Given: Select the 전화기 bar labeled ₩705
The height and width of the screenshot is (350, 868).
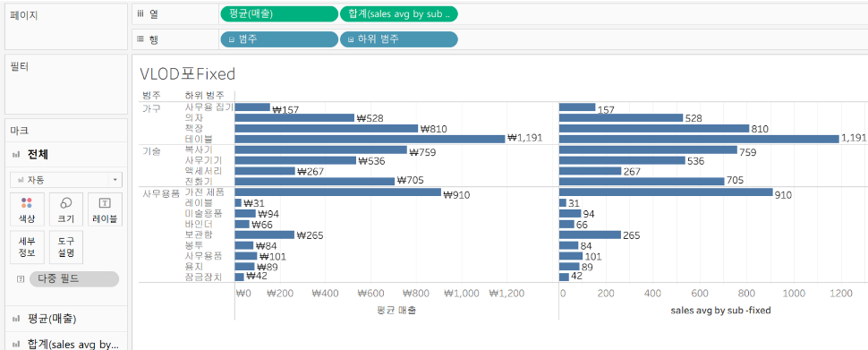Looking at the screenshot, I should (x=315, y=181).
